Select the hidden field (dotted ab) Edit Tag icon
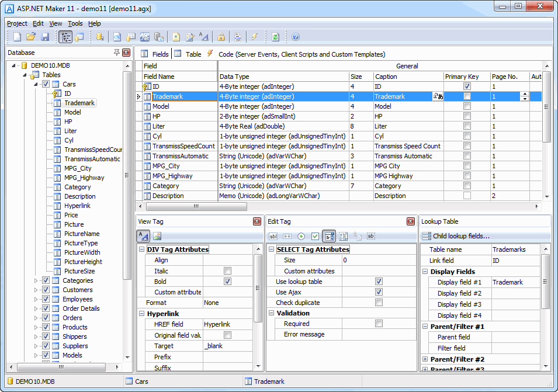 pos(371,236)
